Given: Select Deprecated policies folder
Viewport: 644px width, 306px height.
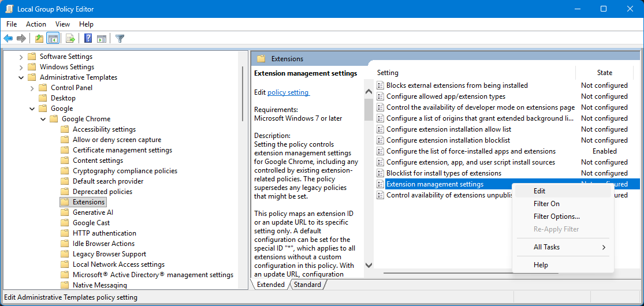Looking at the screenshot, I should tap(102, 192).
